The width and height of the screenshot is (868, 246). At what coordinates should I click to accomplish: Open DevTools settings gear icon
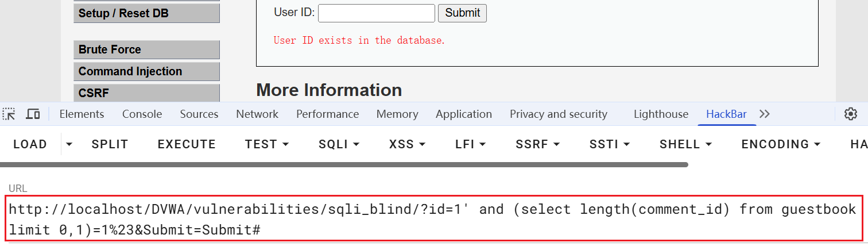click(850, 114)
